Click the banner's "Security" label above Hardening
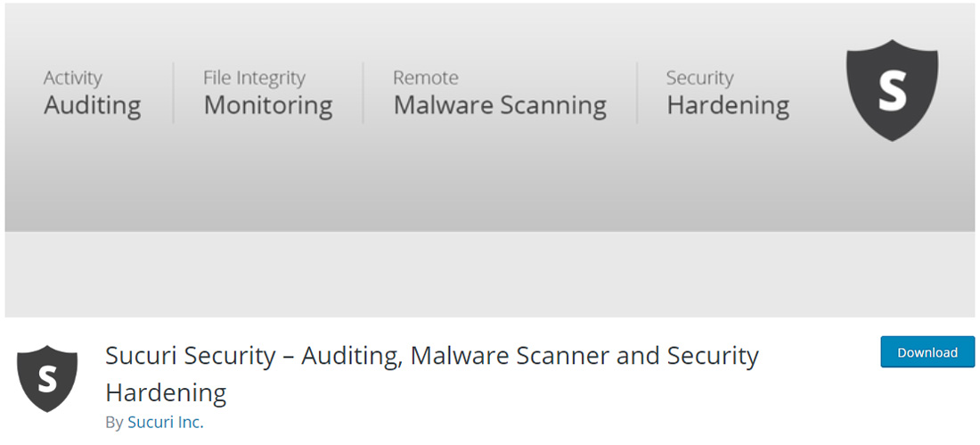This screenshot has height=445, width=980. point(699,78)
